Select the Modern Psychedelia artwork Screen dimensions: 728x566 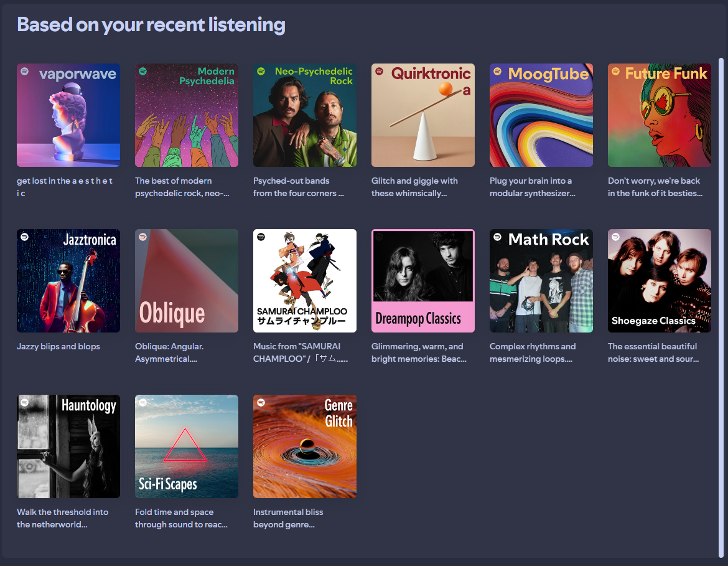point(187,115)
